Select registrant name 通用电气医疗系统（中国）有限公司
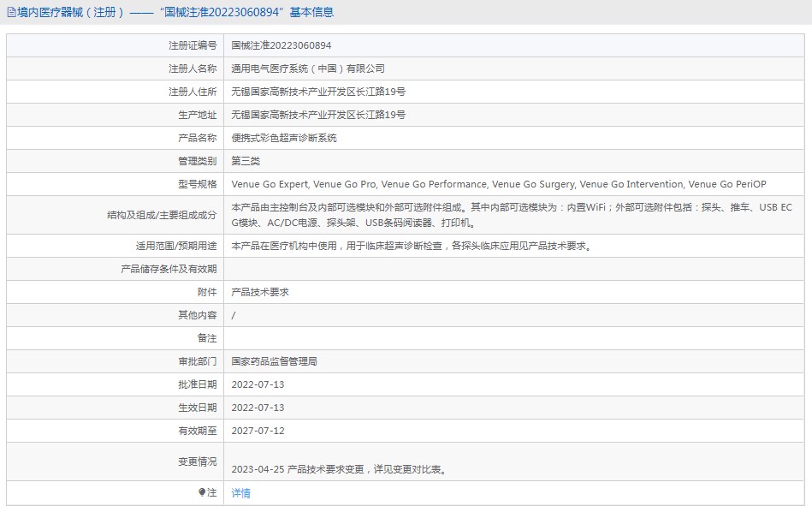The height and width of the screenshot is (512, 812). click(308, 68)
